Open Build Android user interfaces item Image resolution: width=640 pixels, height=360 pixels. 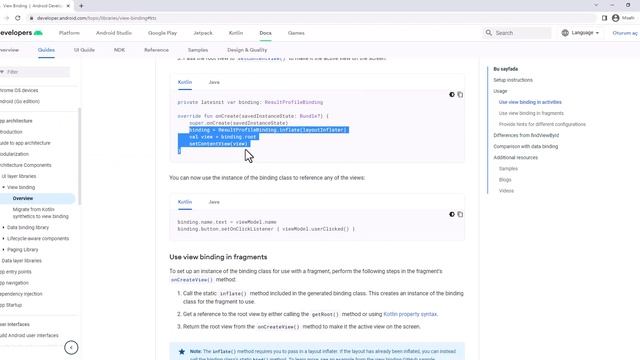click(29, 335)
